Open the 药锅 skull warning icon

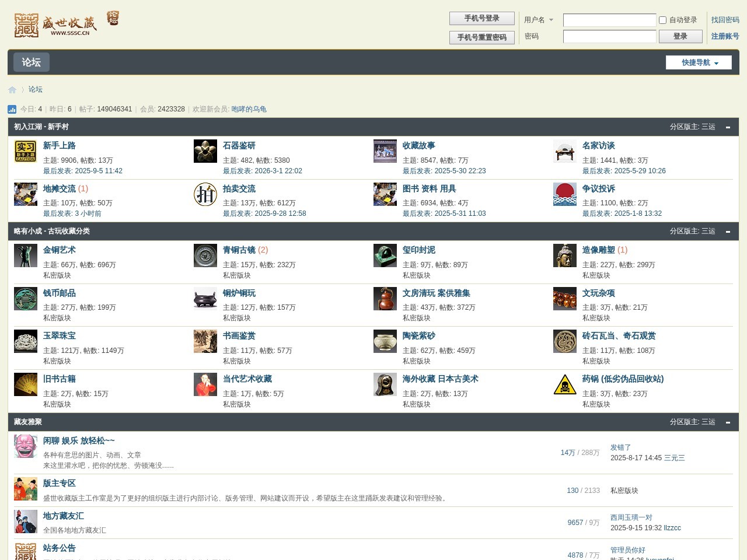click(x=564, y=384)
